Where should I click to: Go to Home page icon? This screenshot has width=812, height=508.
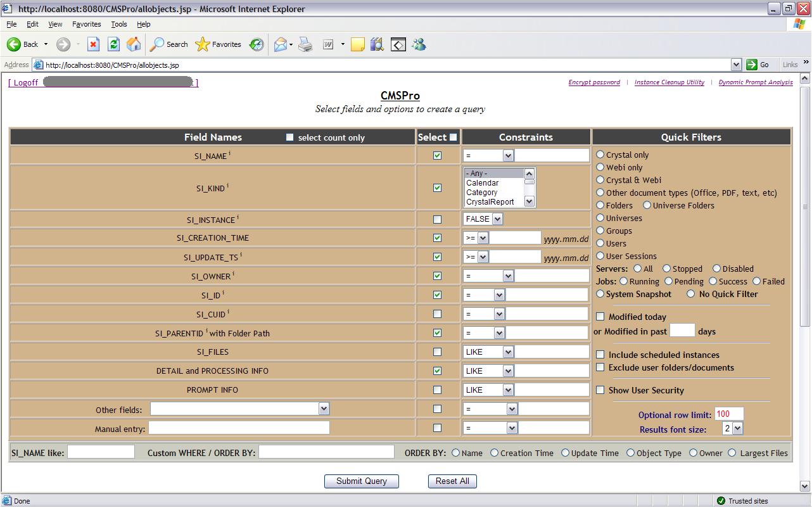(134, 44)
